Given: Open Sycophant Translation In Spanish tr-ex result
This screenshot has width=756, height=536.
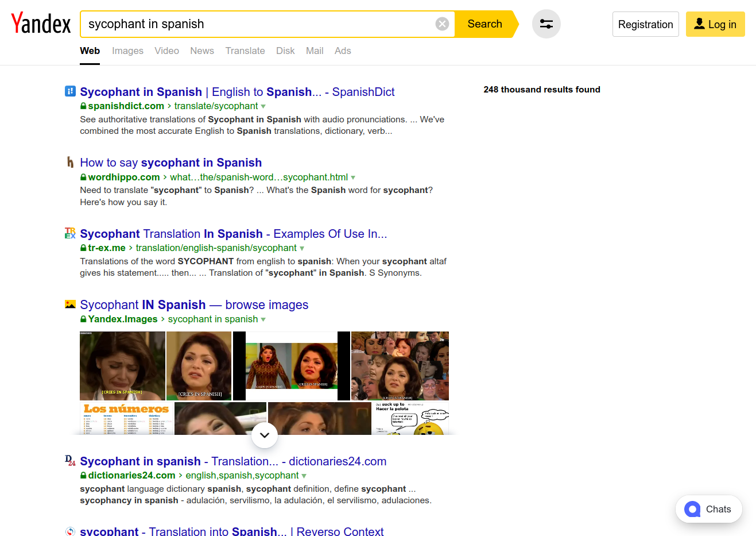Looking at the screenshot, I should tap(234, 234).
